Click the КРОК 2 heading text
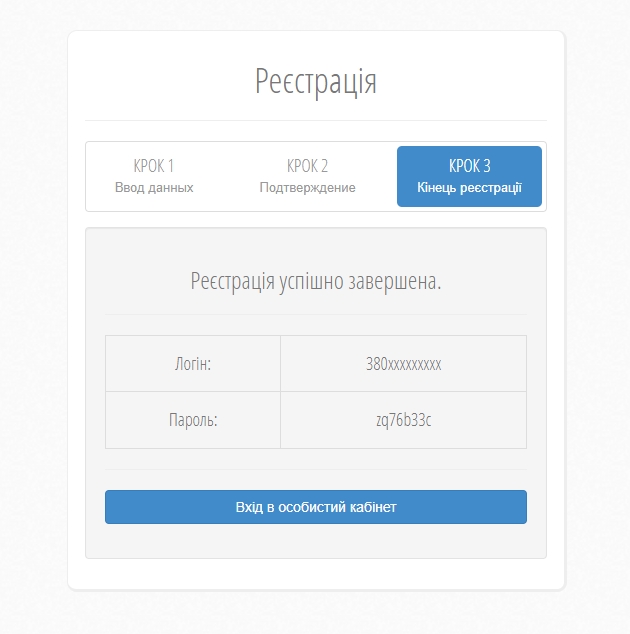 click(x=307, y=166)
